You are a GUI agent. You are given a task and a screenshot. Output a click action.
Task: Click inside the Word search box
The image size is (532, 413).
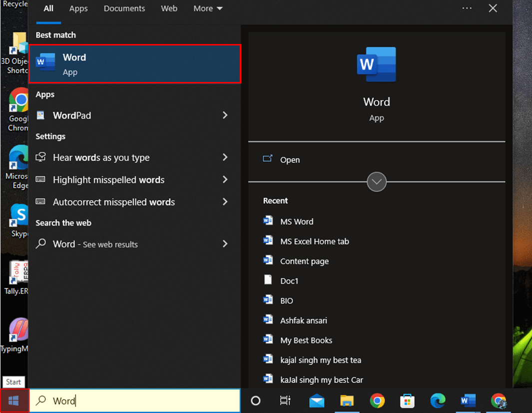[x=135, y=400]
